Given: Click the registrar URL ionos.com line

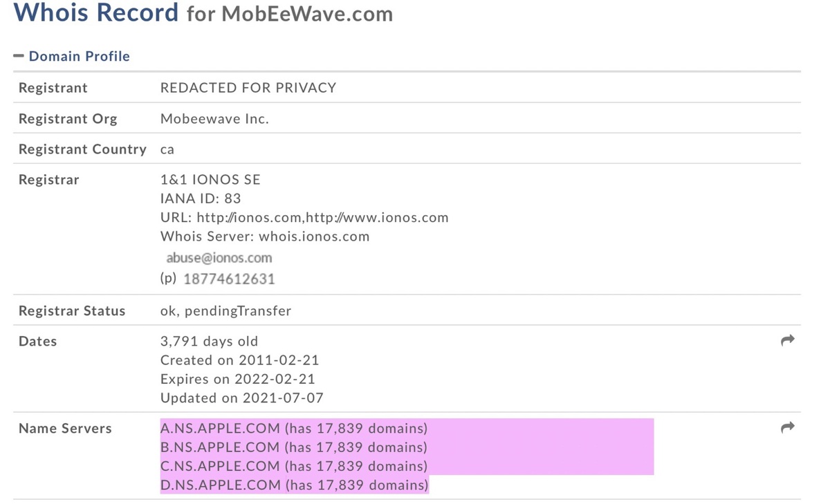Looking at the screenshot, I should coord(304,217).
